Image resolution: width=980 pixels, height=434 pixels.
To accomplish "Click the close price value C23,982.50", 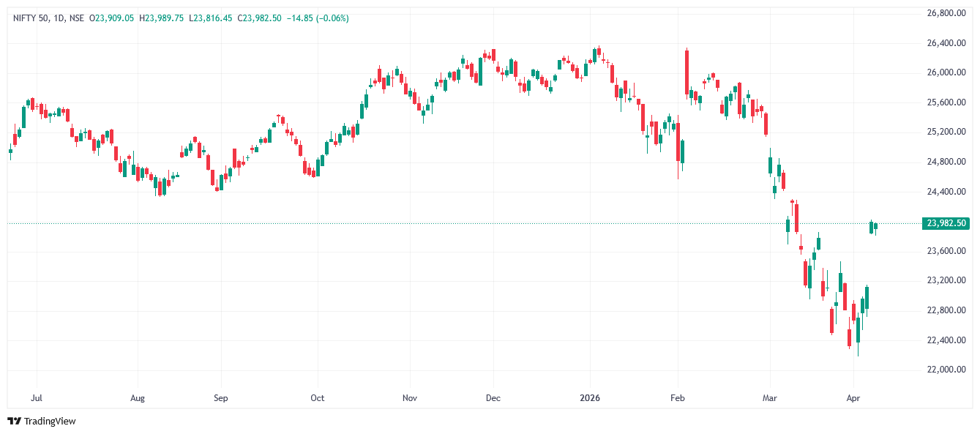I will [x=260, y=18].
